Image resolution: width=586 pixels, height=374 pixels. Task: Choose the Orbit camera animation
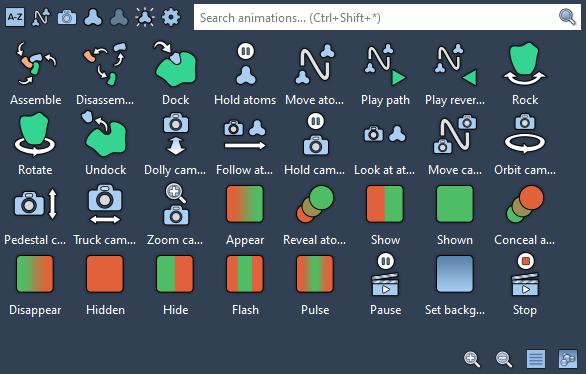525,134
